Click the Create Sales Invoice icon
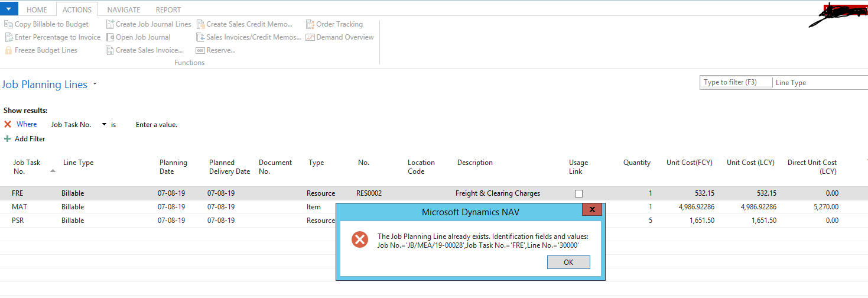 pyautogui.click(x=110, y=50)
